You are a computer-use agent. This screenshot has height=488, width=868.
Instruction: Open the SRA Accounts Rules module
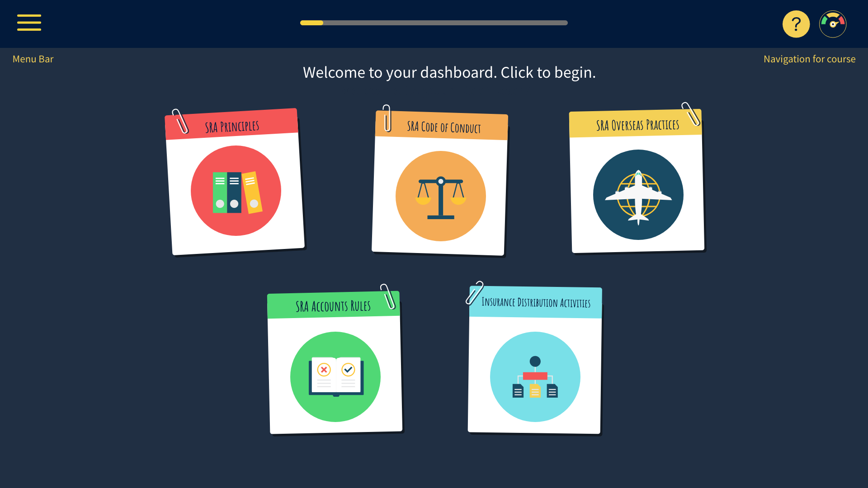tap(335, 361)
